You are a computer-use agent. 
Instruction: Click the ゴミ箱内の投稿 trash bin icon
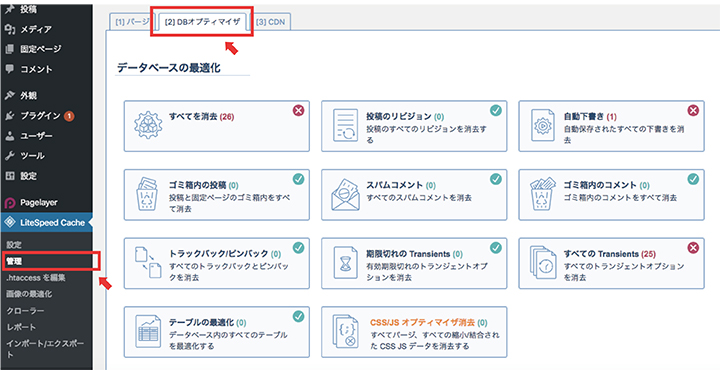(x=148, y=194)
